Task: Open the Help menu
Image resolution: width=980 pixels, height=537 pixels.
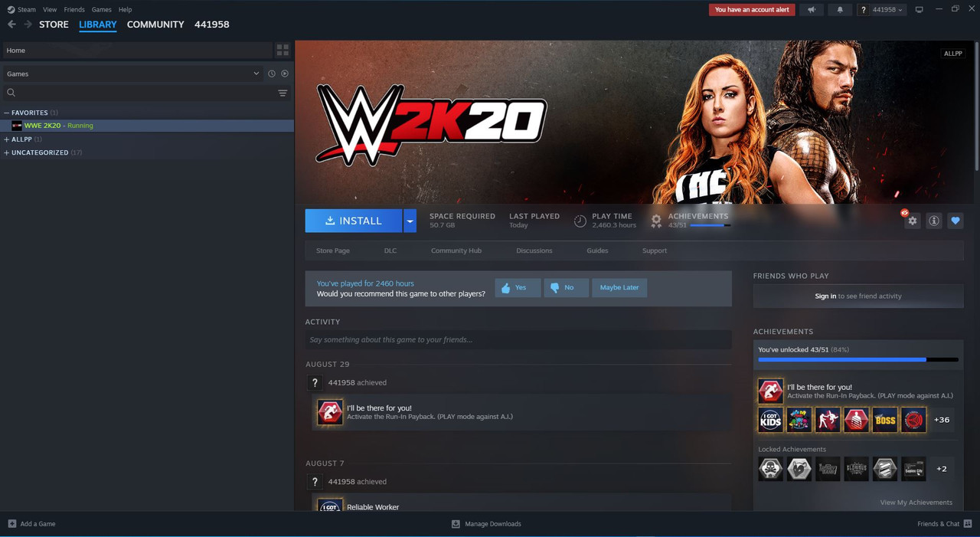Action: pos(125,10)
